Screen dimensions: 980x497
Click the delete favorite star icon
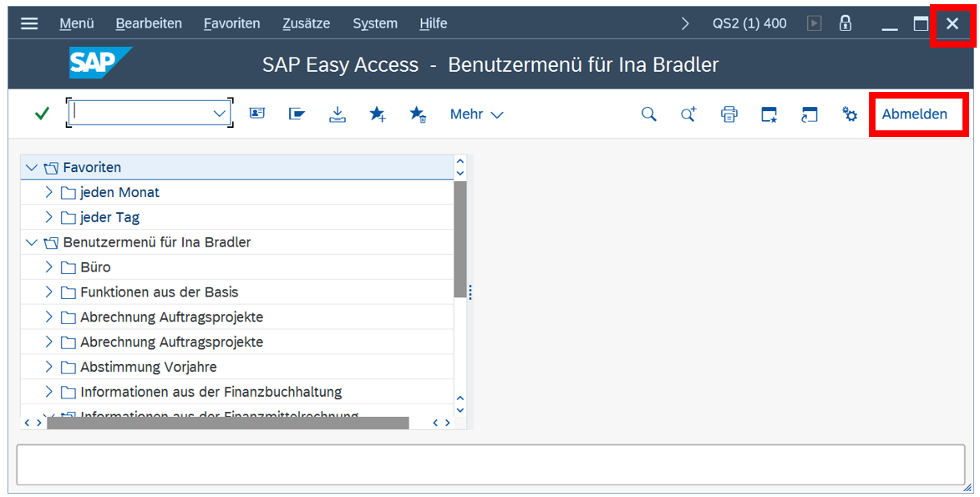tap(418, 114)
